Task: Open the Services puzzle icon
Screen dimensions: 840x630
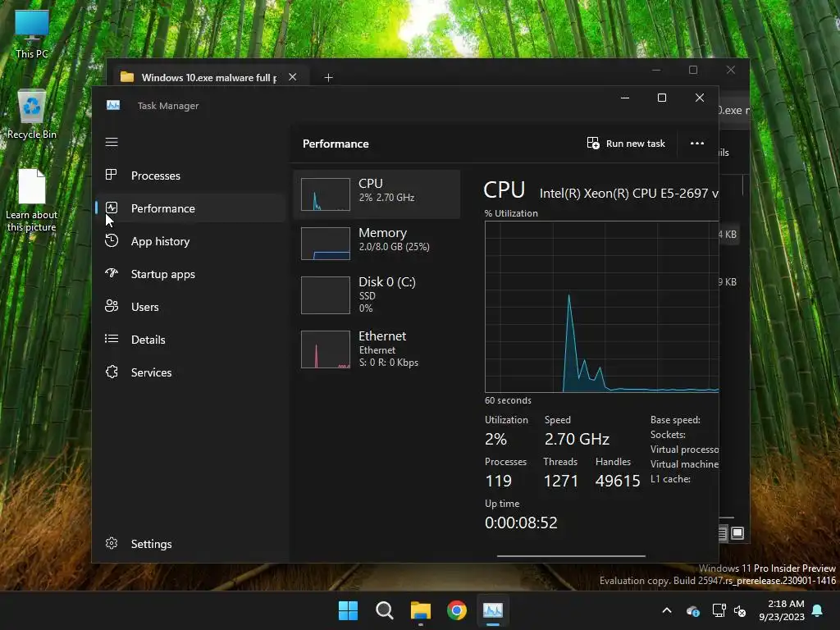Action: pos(112,372)
